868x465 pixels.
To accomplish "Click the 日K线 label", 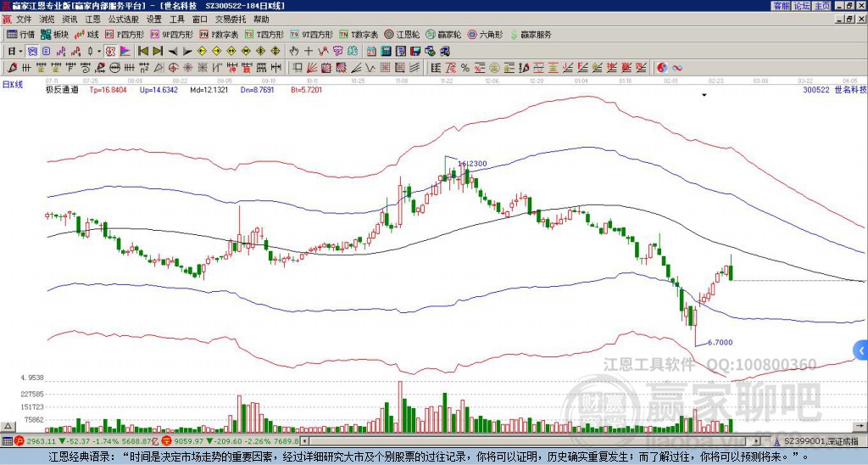I will (x=13, y=84).
